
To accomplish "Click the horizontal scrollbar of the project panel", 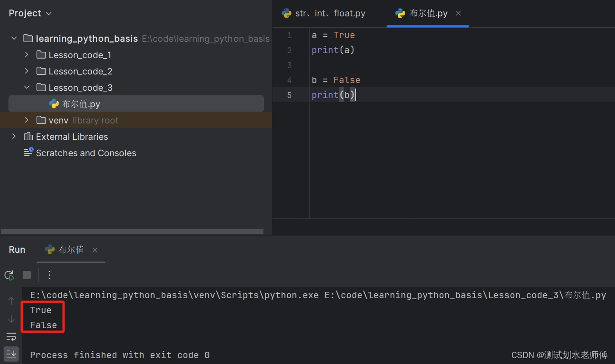I will click(132, 231).
